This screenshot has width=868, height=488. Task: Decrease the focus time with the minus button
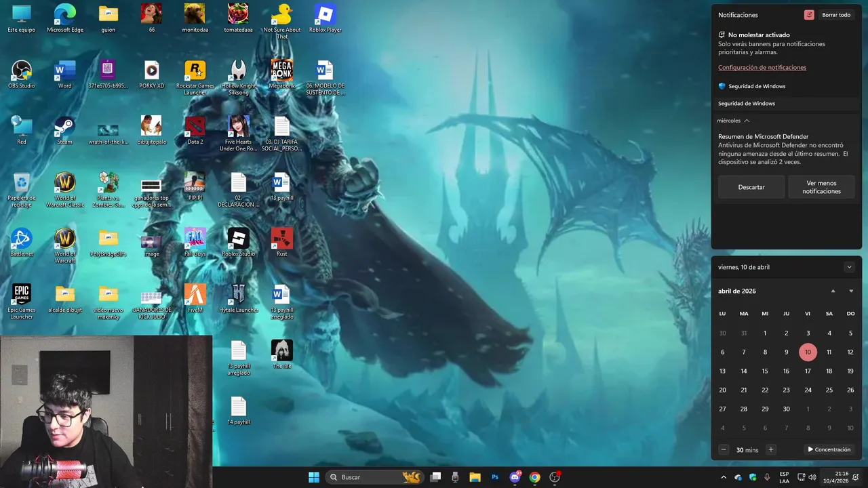coord(724,449)
